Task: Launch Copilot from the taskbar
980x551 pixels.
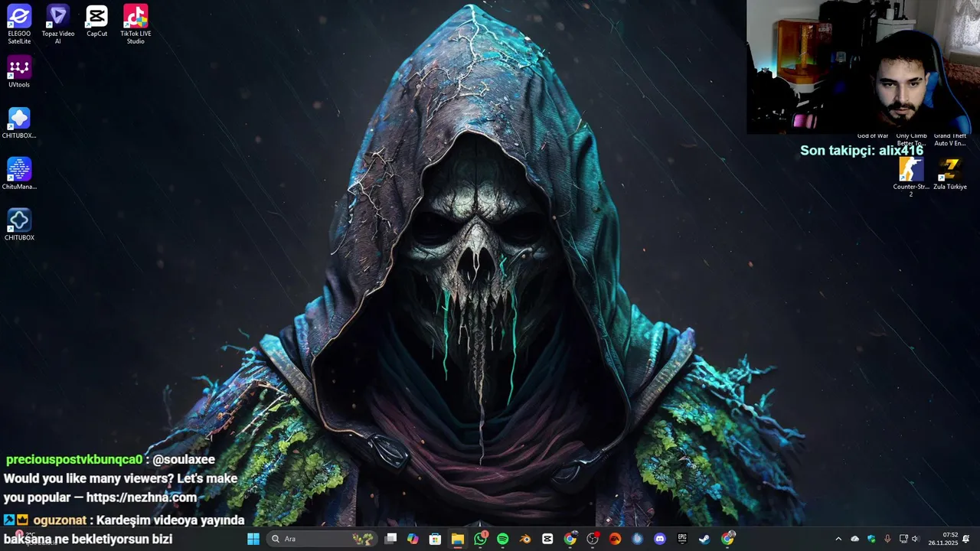Action: pyautogui.click(x=413, y=539)
